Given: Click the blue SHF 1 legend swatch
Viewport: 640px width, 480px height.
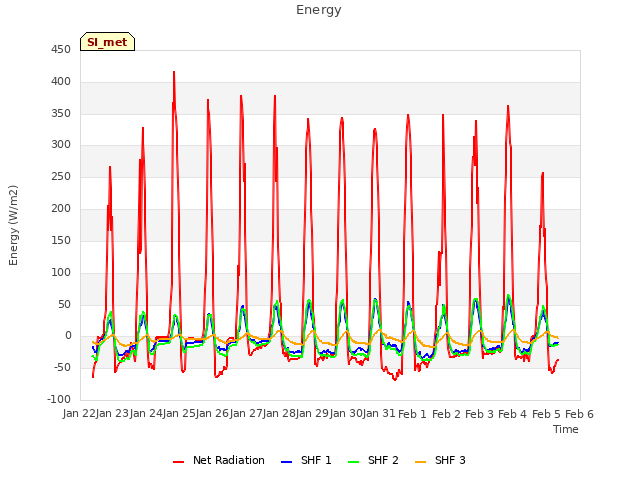Looking at the screenshot, I should [287, 462].
